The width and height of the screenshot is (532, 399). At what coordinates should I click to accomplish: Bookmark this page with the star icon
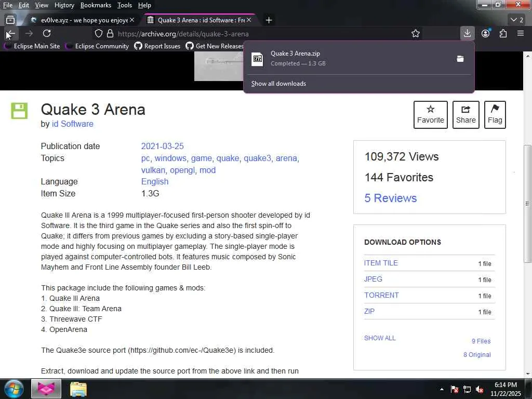(415, 34)
